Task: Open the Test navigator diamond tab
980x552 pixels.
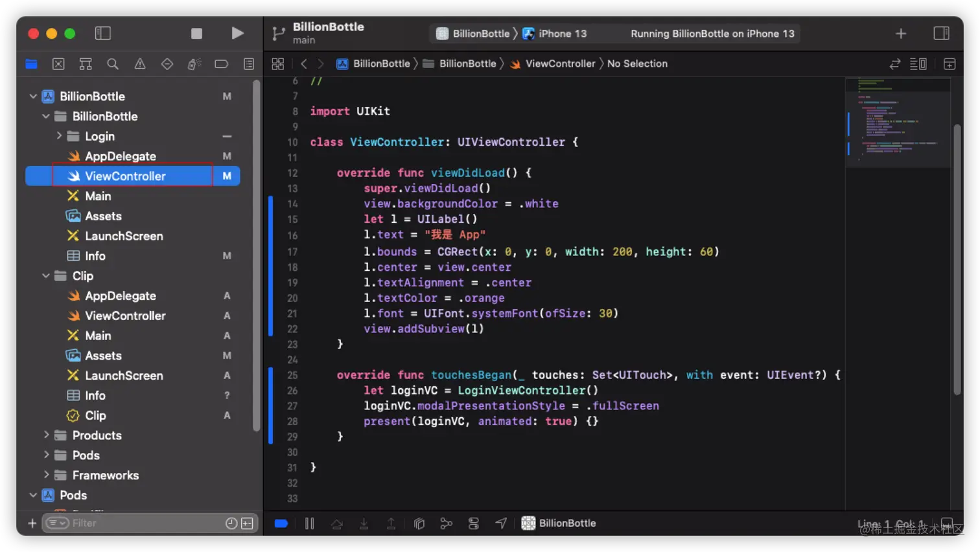Action: tap(167, 63)
